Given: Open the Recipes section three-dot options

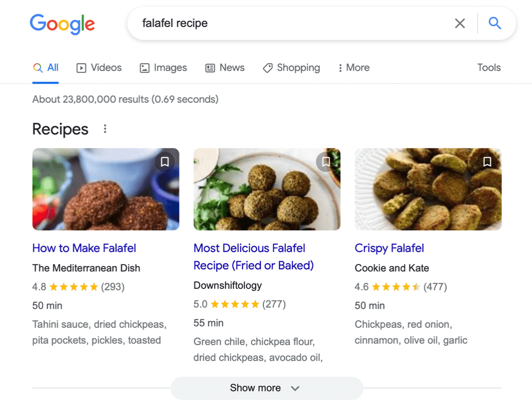Looking at the screenshot, I should [x=105, y=129].
